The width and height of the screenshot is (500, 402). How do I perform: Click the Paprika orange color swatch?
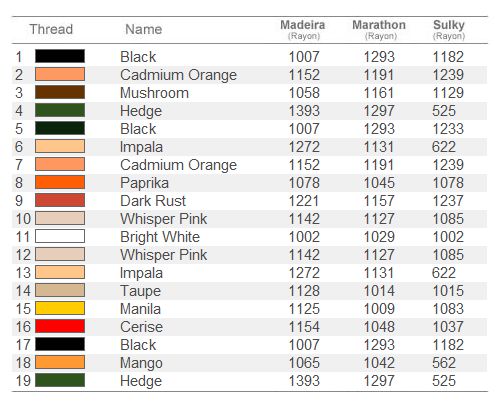coord(60,182)
